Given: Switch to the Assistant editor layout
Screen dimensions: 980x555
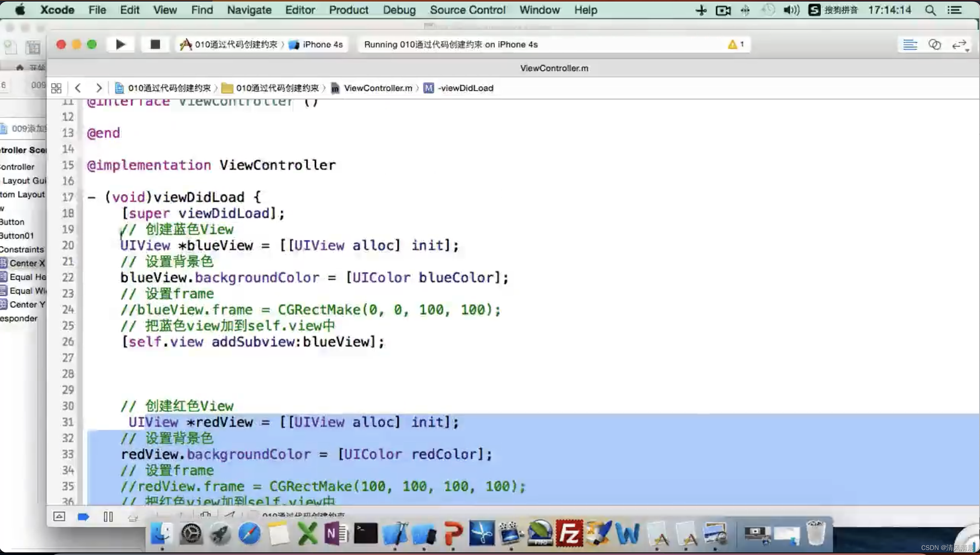Looking at the screenshot, I should click(x=934, y=45).
